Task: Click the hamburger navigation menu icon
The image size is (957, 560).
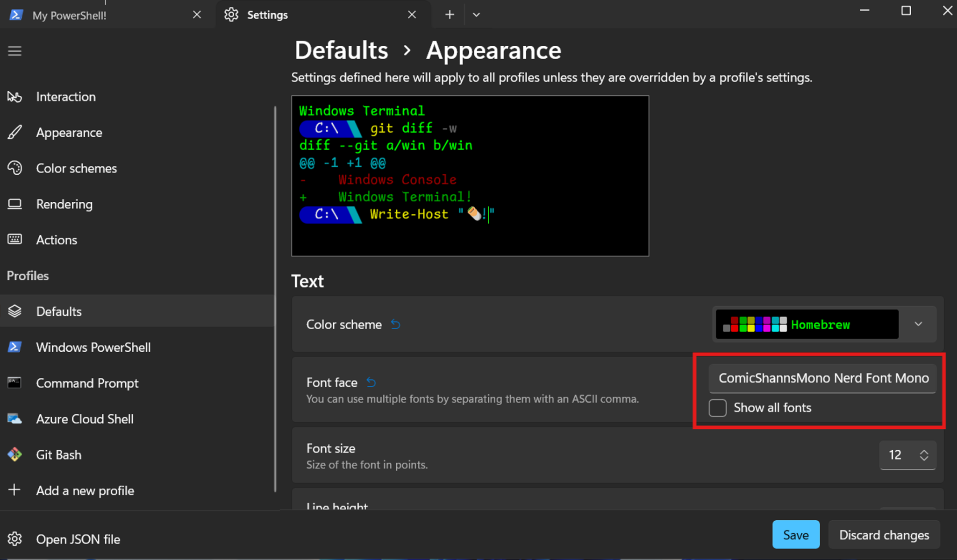Action: coord(14,51)
